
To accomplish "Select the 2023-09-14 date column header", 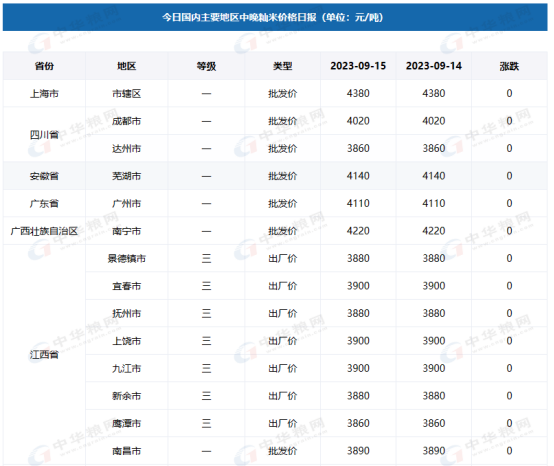I will click(434, 66).
